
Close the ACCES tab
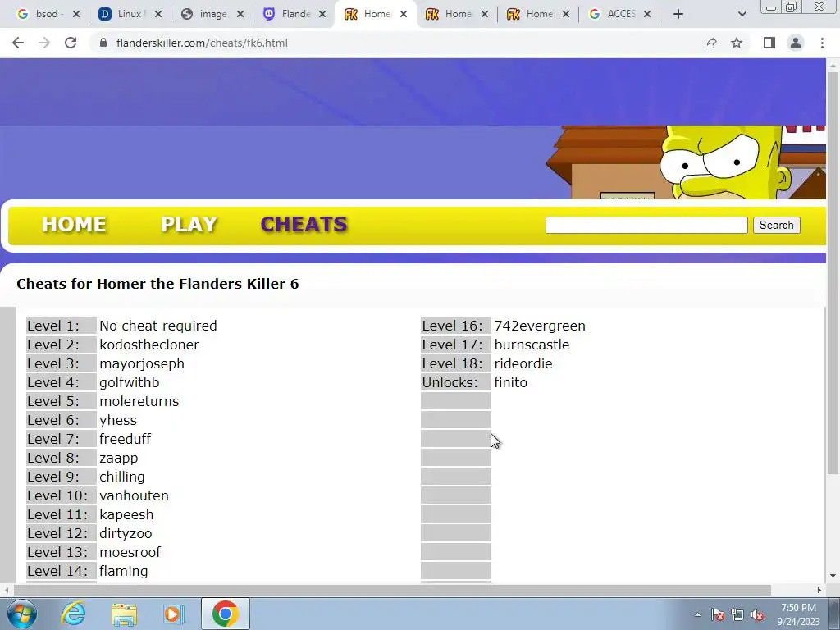coord(647,14)
